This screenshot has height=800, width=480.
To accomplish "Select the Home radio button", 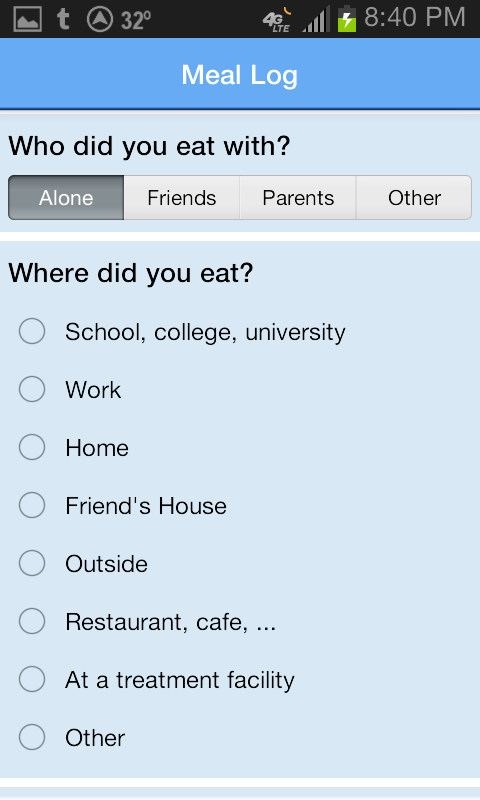I will (x=240, y=447).
